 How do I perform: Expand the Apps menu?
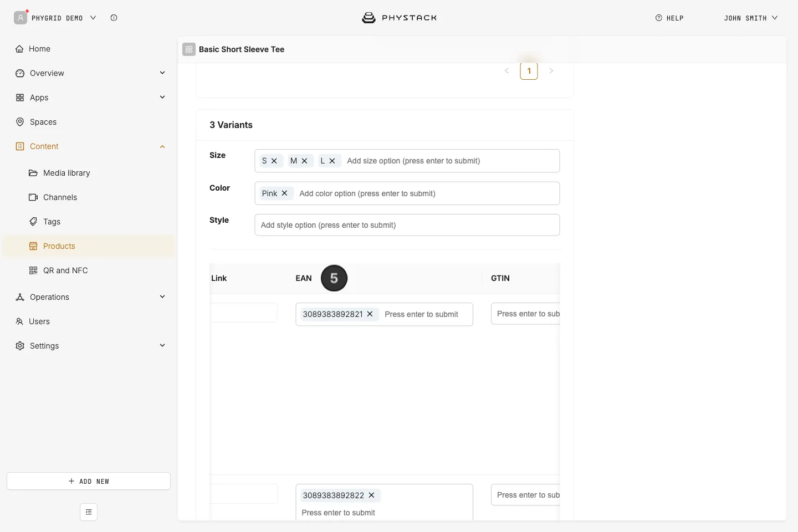[162, 98]
